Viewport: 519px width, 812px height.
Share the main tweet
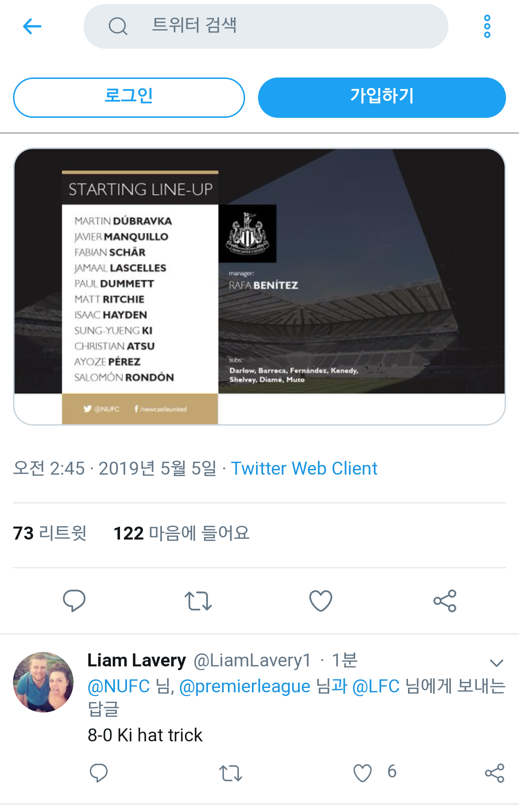point(445,600)
